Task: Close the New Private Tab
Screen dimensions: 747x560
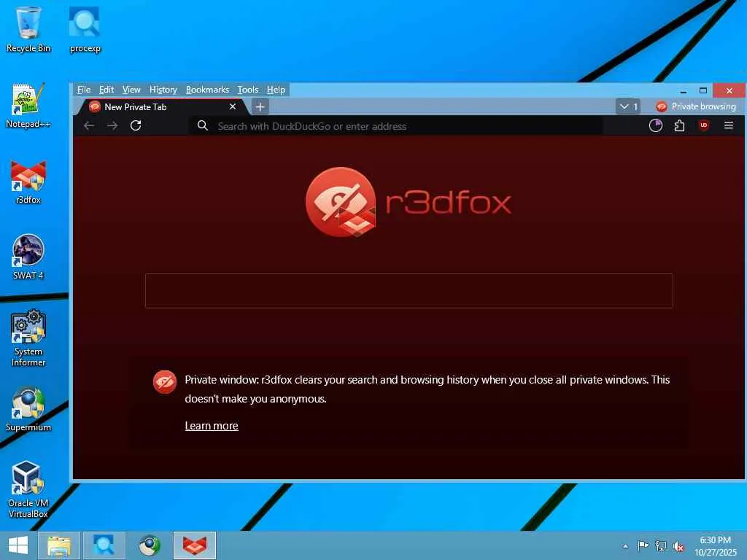Action: (x=233, y=106)
